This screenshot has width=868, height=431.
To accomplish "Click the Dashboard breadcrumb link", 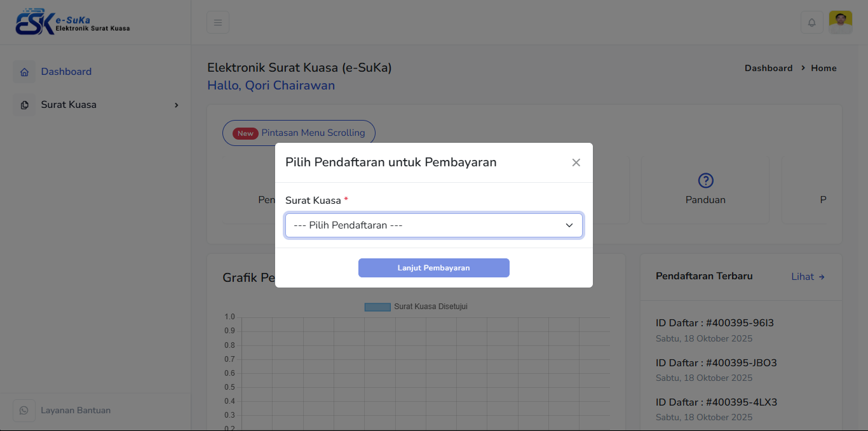I will (768, 68).
